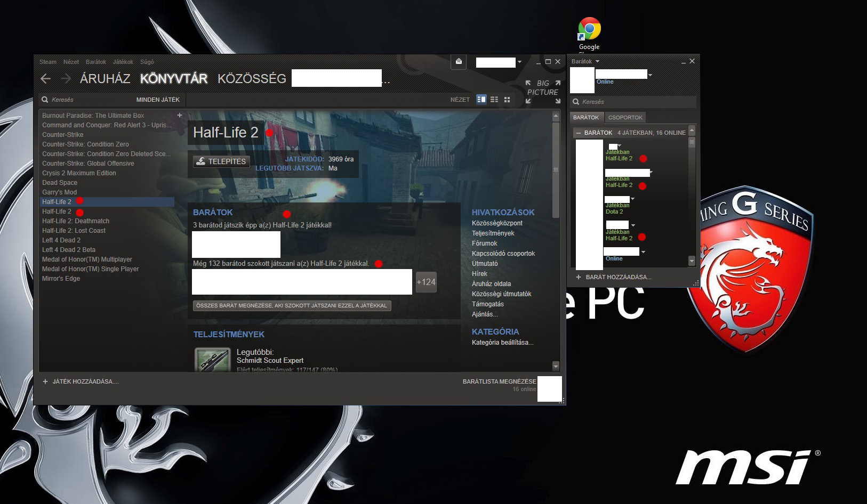Select Dead Space in library list
Viewport: 867px width, 504px height.
pyautogui.click(x=60, y=183)
